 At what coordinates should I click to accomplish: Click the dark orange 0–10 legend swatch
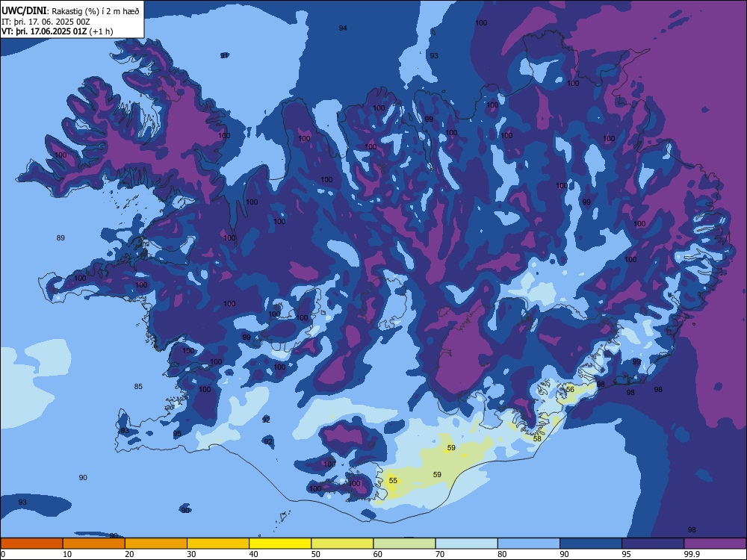click(x=31, y=544)
